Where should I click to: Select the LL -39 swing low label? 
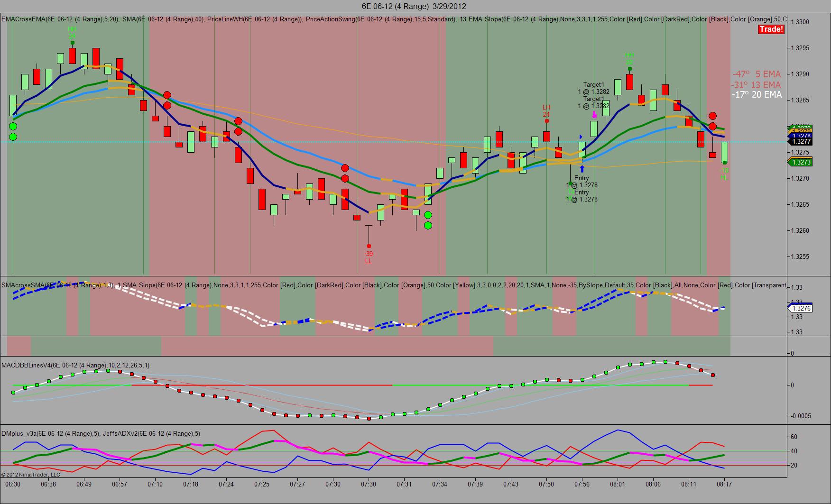[x=369, y=257]
